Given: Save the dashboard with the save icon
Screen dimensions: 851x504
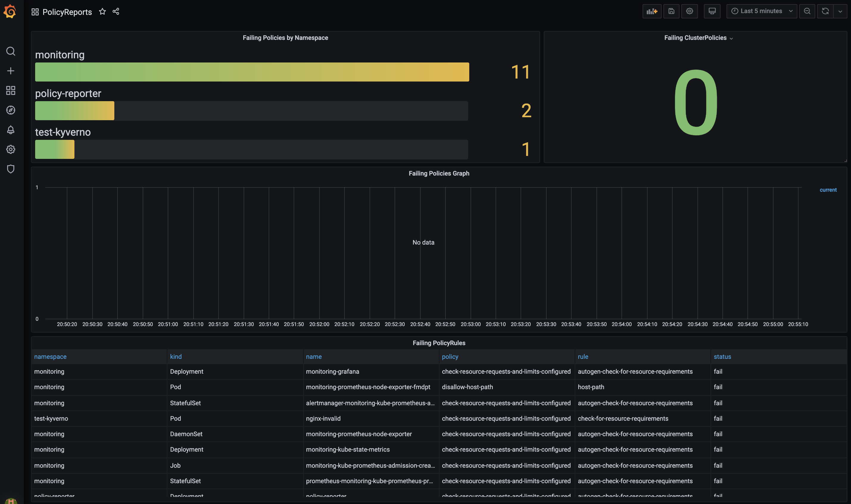Looking at the screenshot, I should point(671,11).
